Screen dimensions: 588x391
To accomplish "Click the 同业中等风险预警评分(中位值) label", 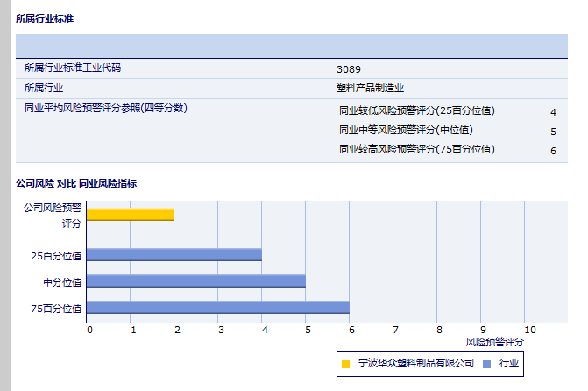I will click(406, 130).
